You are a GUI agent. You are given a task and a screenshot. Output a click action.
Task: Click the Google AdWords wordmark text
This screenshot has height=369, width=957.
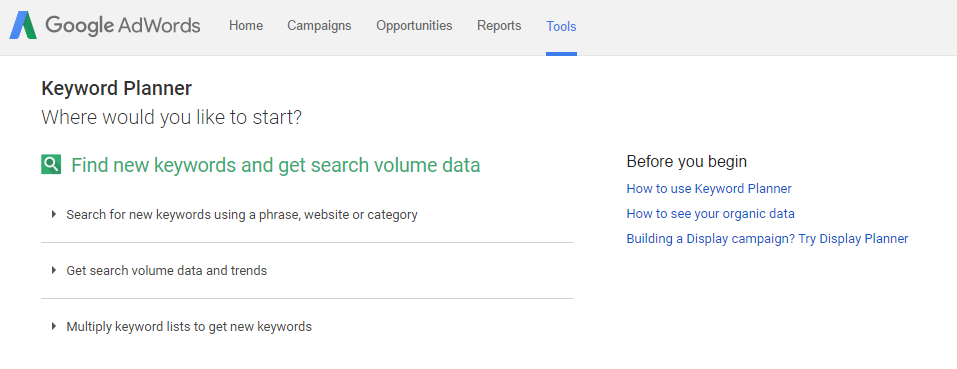tap(123, 26)
